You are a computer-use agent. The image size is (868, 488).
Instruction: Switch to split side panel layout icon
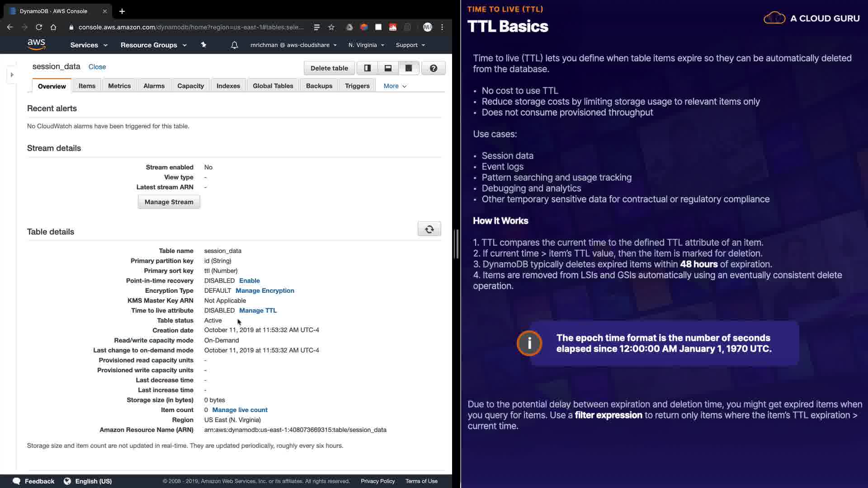click(367, 68)
